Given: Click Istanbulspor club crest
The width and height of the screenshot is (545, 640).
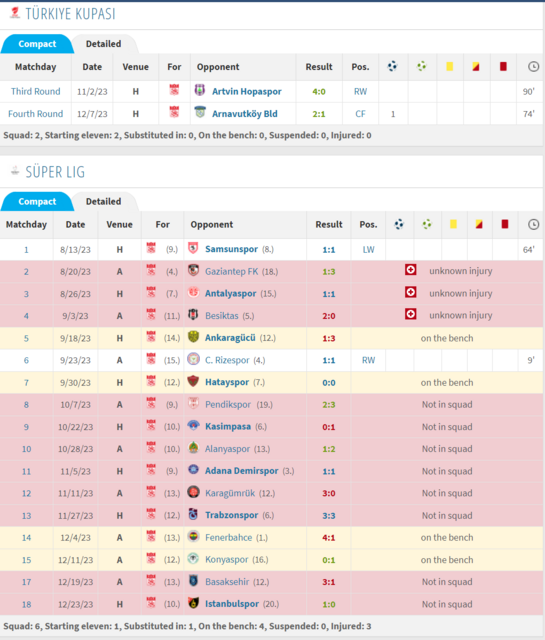Looking at the screenshot, I should (194, 602).
